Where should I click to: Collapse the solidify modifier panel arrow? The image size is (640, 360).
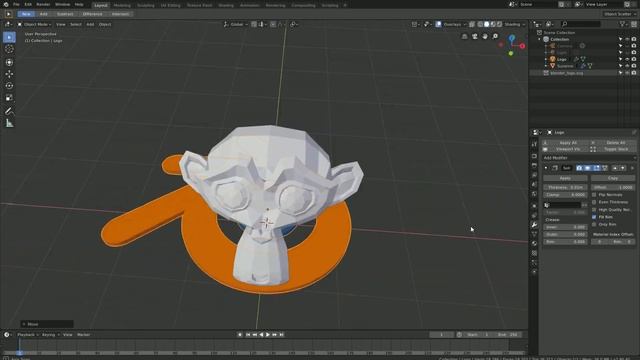coord(546,168)
